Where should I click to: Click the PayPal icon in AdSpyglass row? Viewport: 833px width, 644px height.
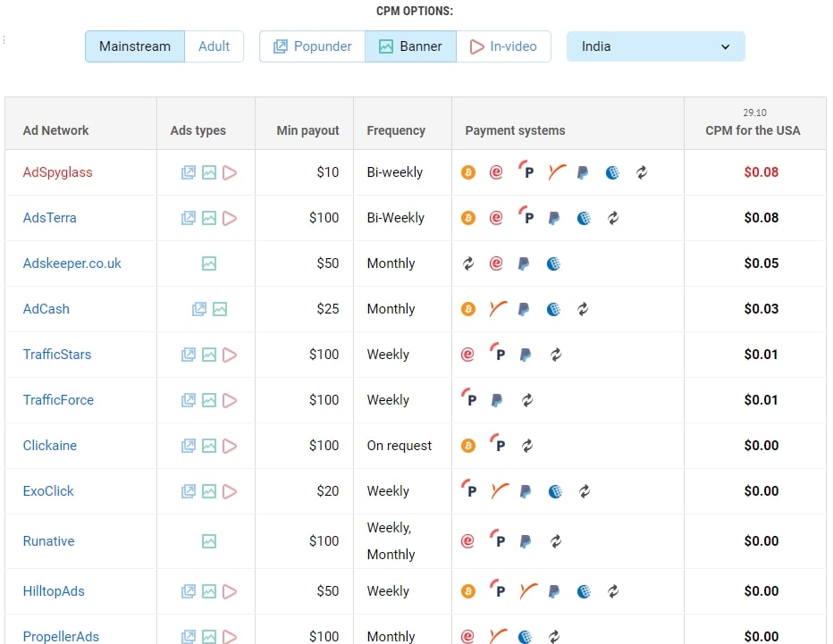coord(583,172)
